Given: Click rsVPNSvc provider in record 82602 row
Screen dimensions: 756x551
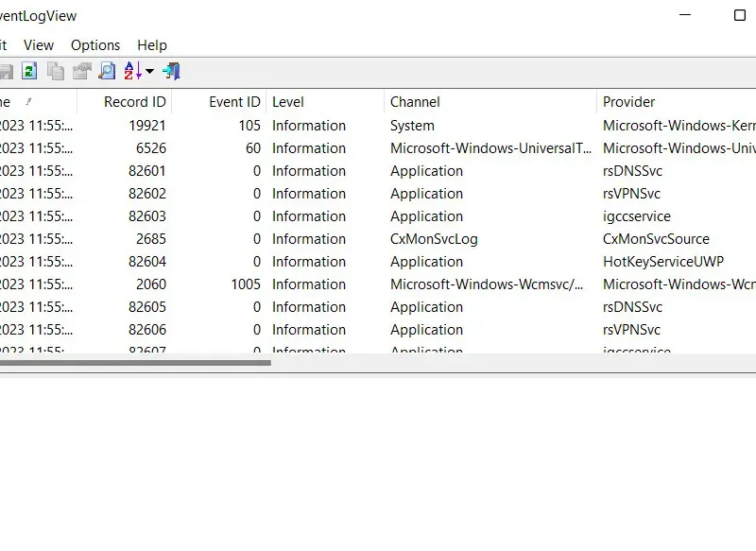Looking at the screenshot, I should coord(631,194).
